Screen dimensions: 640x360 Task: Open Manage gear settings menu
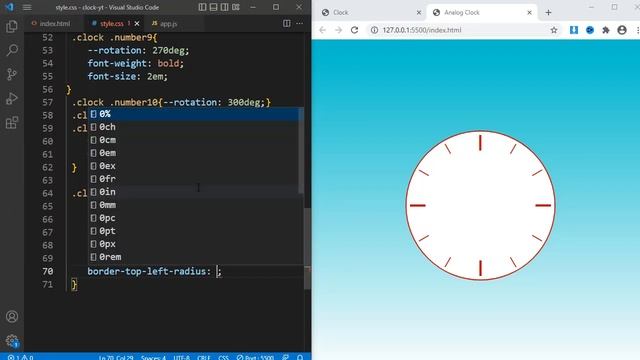[x=12, y=340]
